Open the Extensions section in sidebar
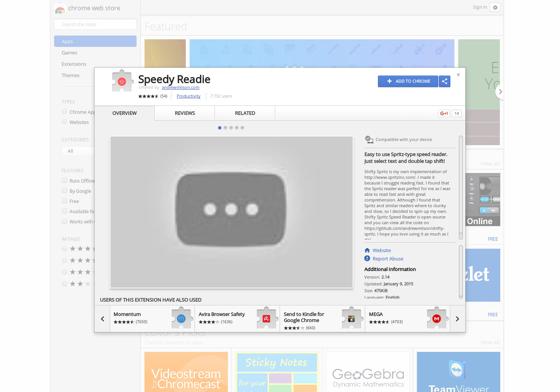The height and width of the screenshot is (392, 560). (x=95, y=64)
